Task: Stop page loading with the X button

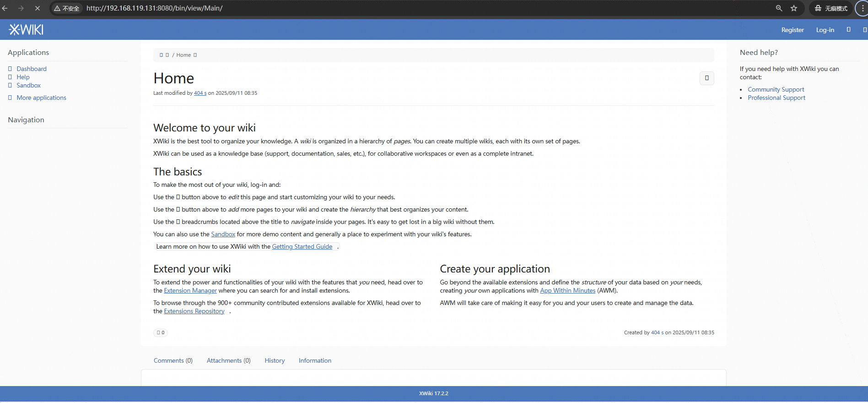Action: click(38, 8)
